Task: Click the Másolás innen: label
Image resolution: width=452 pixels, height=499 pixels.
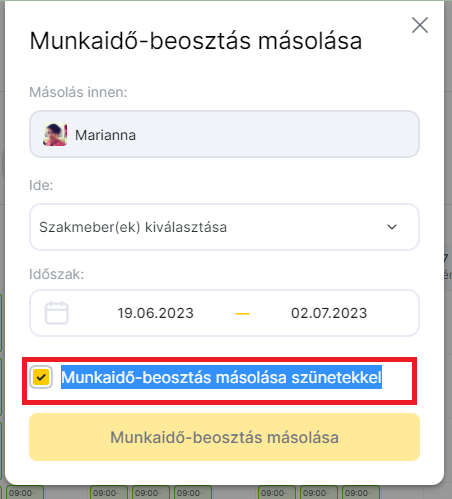Action: coord(78,92)
